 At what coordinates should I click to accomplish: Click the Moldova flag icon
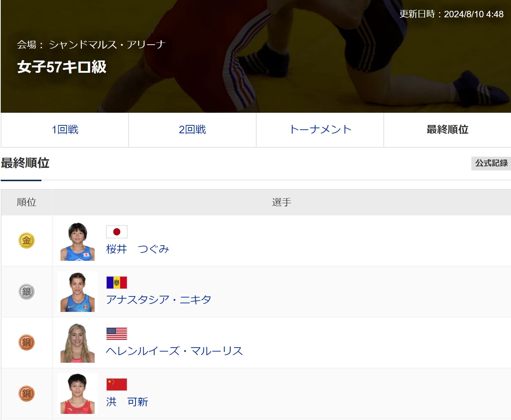116,282
